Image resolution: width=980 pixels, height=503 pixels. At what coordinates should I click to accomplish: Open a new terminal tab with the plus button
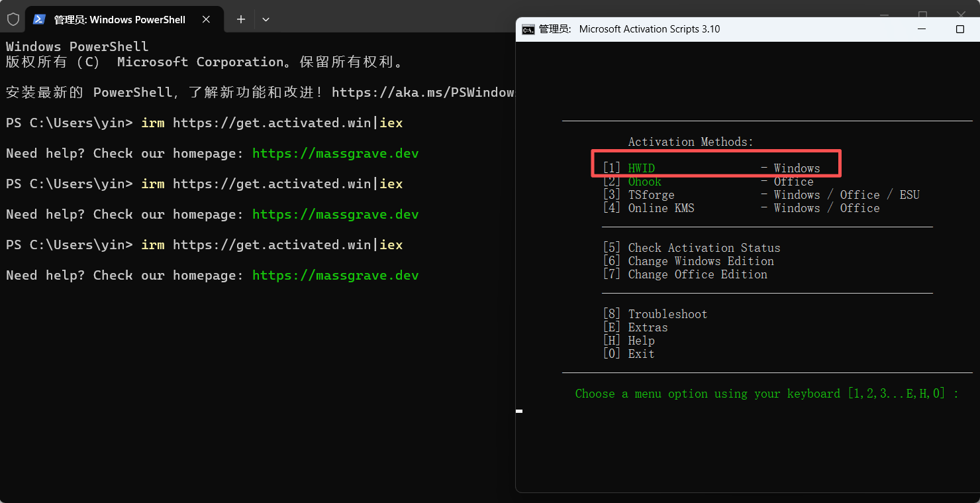point(241,19)
